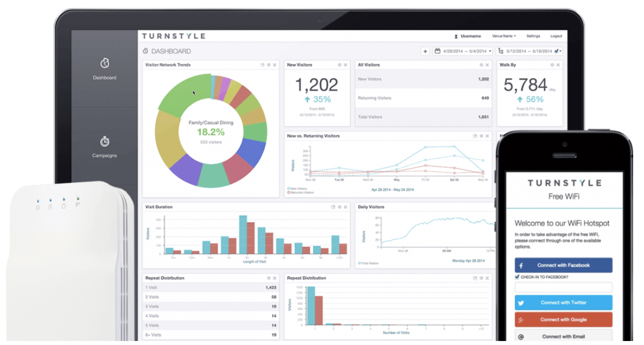The height and width of the screenshot is (345, 644).
Task: Click the 'Apr 28 2014 - May 04 2014' chart caption
Action: click(x=392, y=190)
